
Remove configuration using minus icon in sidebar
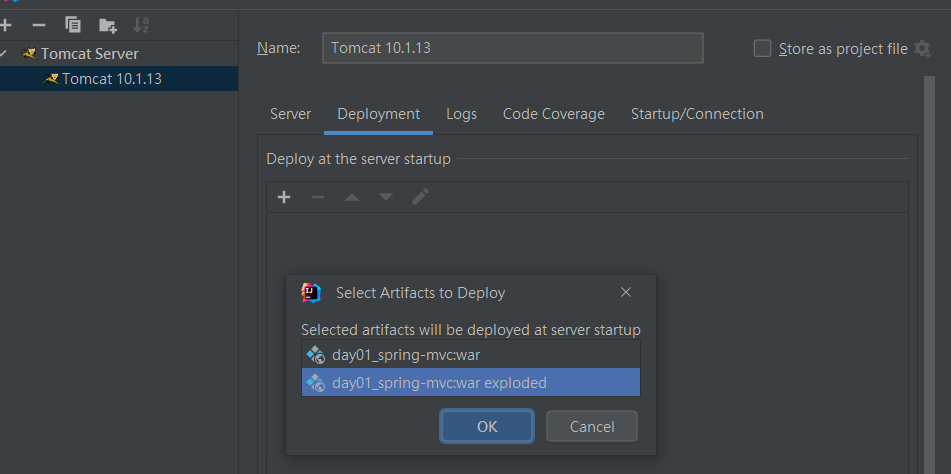coord(39,25)
